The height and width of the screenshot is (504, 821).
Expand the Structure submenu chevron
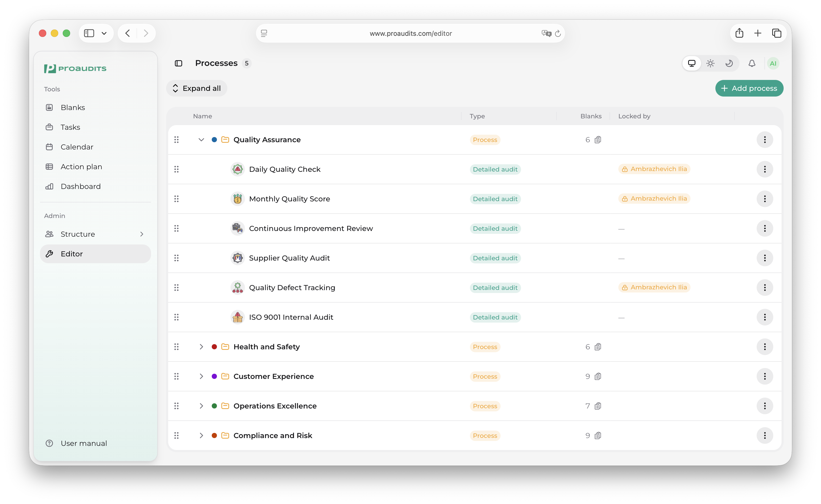pyautogui.click(x=142, y=234)
